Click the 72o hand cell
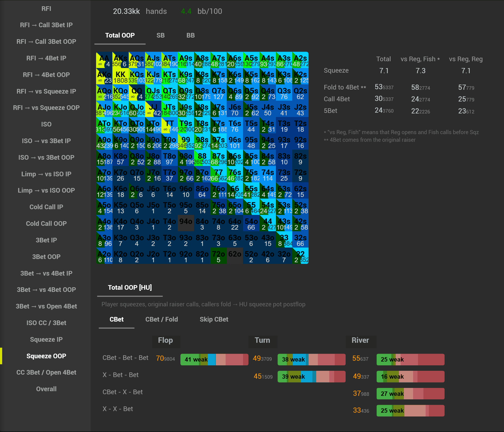 (x=219, y=256)
